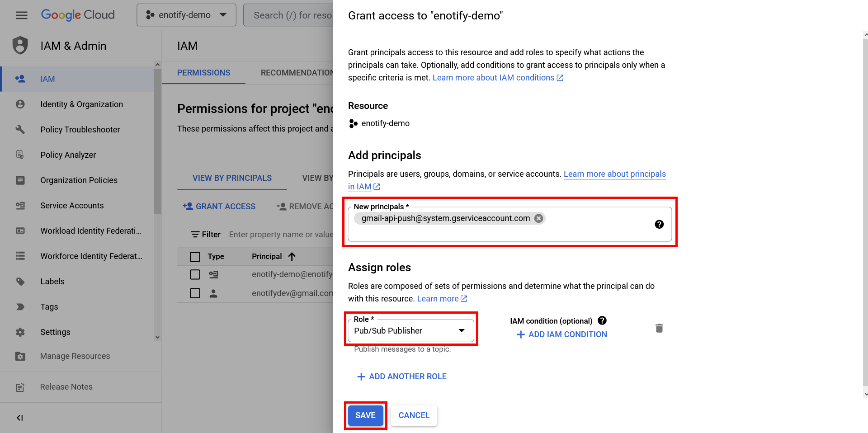Click the Save button
Image resolution: width=868 pixels, height=433 pixels.
[365, 415]
